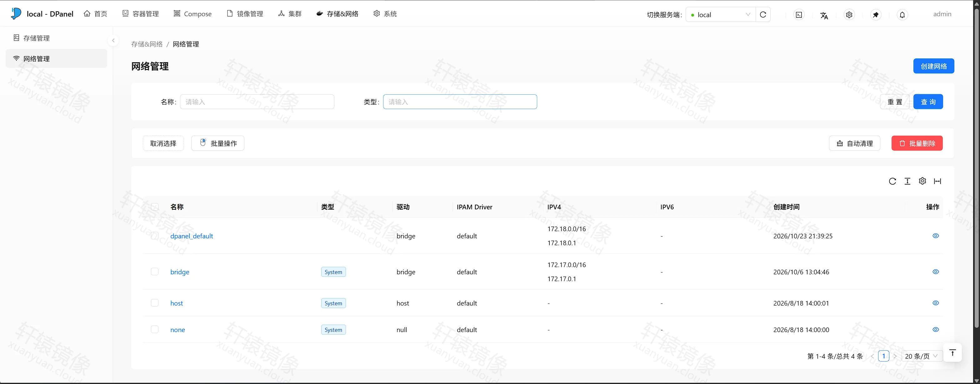Click the IPAM Driver column header
The height and width of the screenshot is (384, 980).
474,207
